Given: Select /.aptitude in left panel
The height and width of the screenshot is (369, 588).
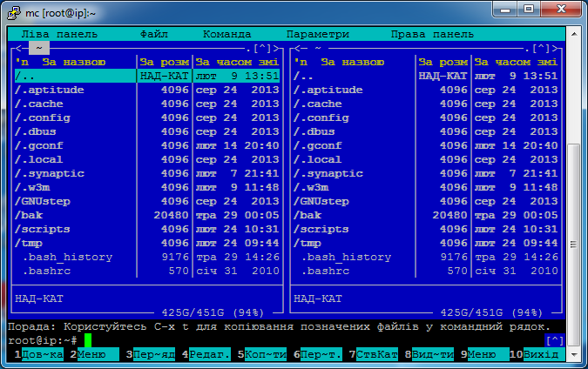Looking at the screenshot, I should 147,90.
